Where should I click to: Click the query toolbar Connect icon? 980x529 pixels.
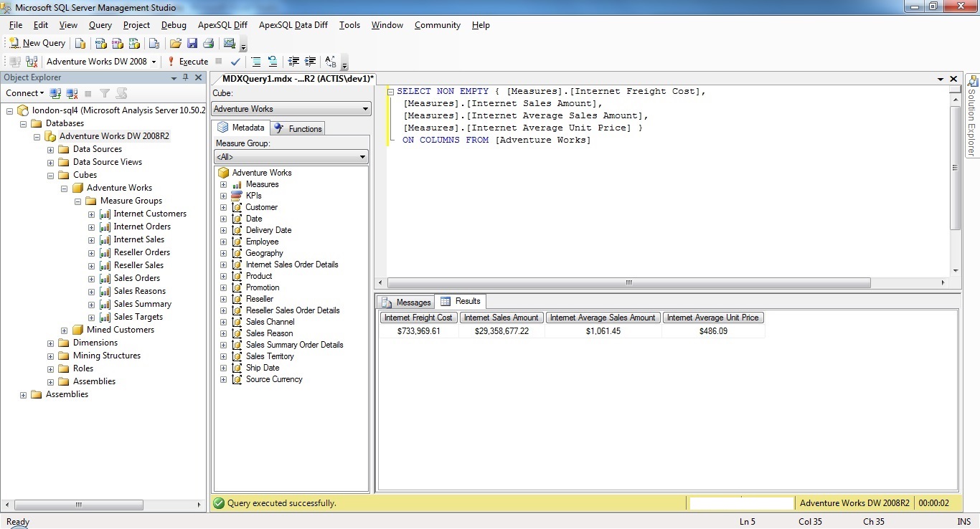pyautogui.click(x=15, y=62)
